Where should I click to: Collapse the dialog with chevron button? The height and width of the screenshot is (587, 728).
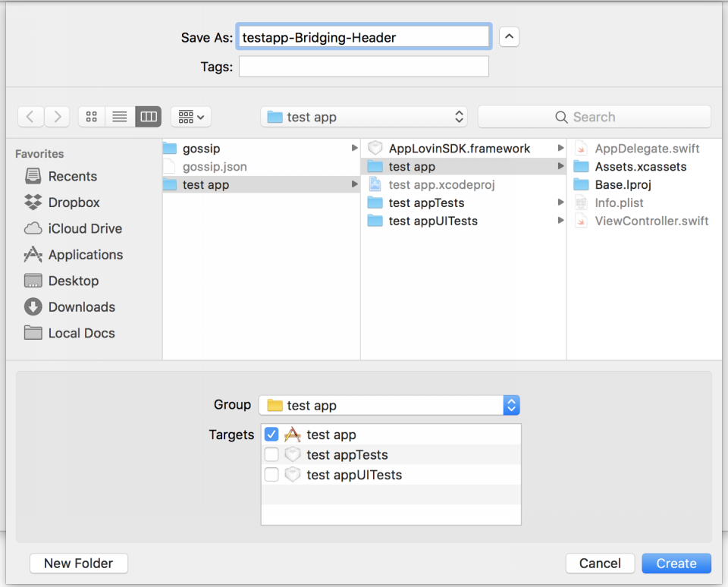tap(510, 37)
